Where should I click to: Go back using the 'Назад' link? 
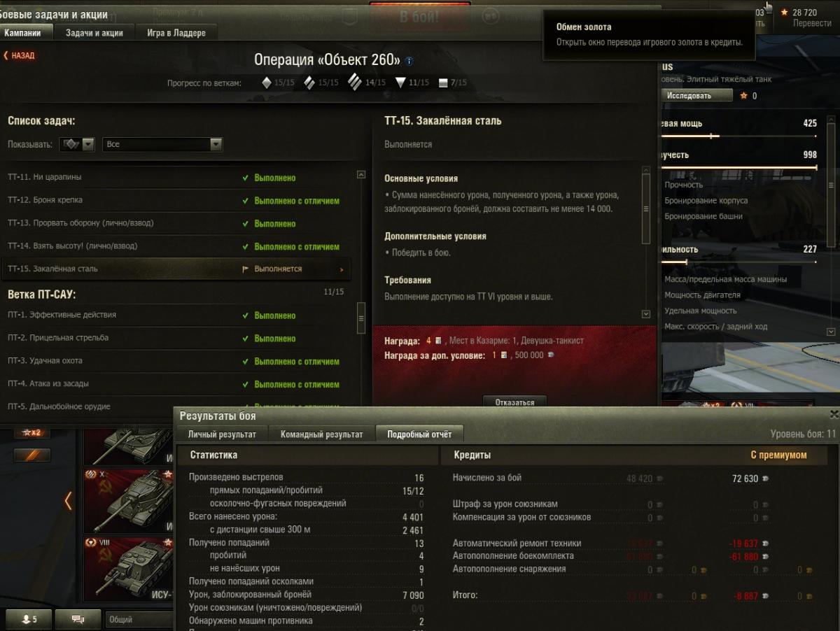tap(19, 55)
